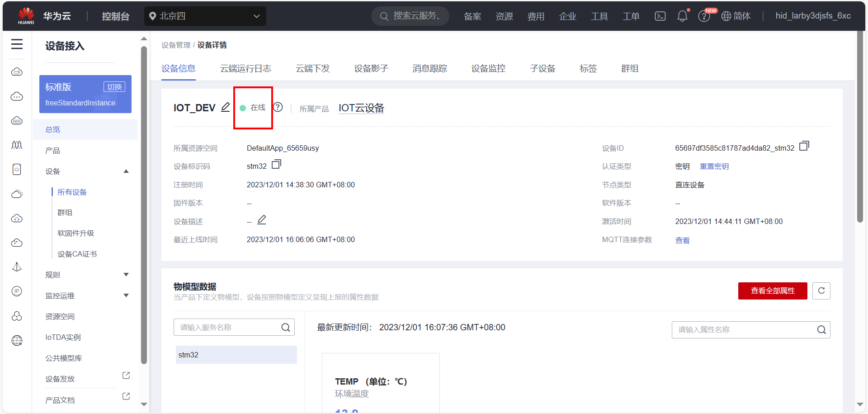Switch to 云端运行日志 tab
The width and height of the screenshot is (868, 414).
point(245,68)
